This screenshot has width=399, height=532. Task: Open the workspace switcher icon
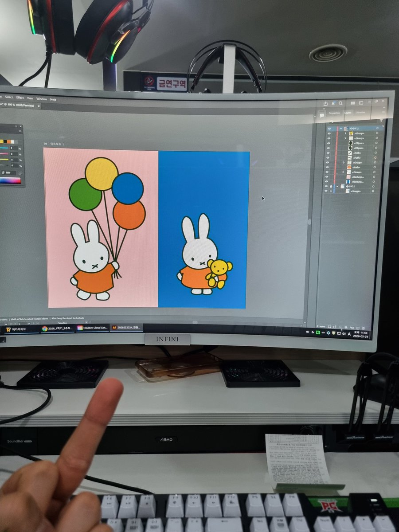coord(361,103)
